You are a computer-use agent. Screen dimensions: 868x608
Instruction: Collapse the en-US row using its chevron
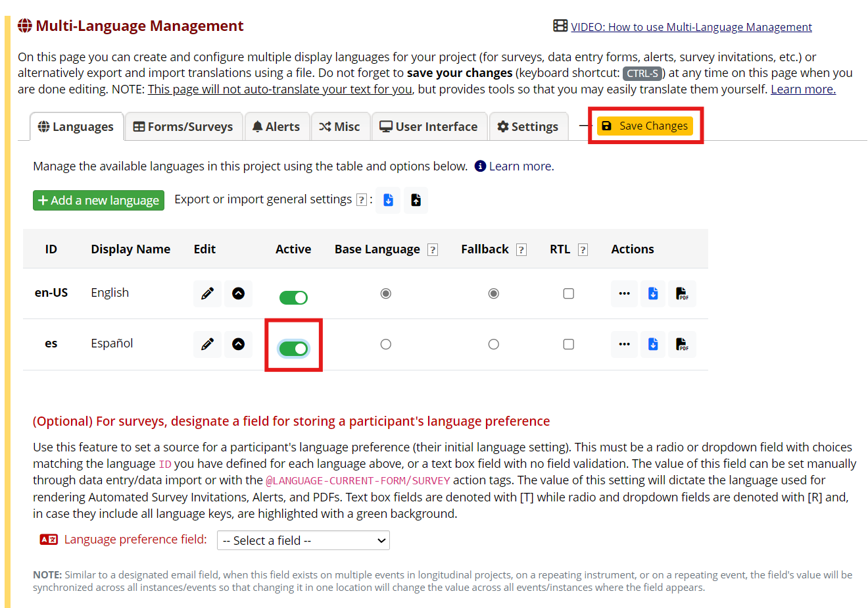coord(238,293)
